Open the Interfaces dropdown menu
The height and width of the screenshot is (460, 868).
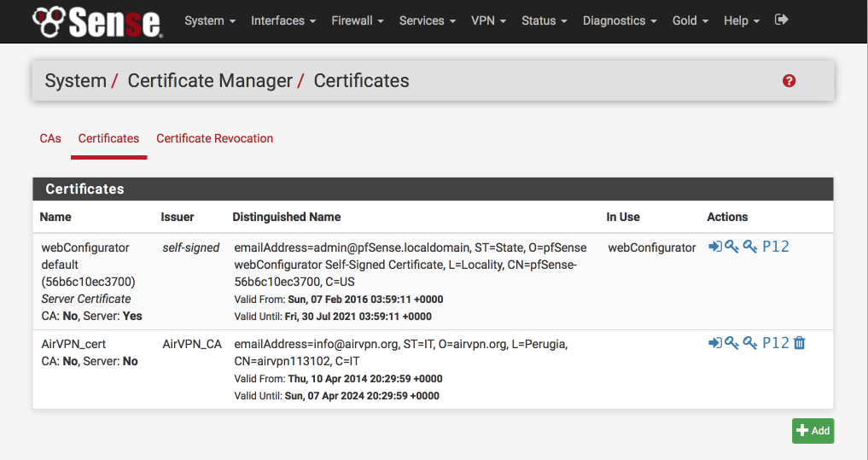pos(283,20)
